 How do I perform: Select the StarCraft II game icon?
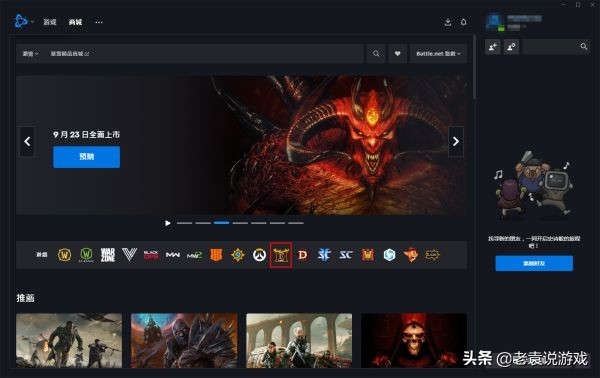click(324, 255)
